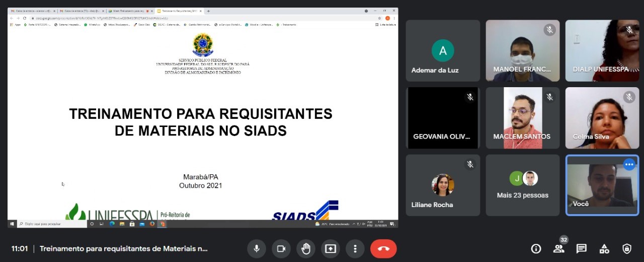The image size is (644, 262).
Task: Click Outubro 2021 text on slide
Action: point(201,185)
